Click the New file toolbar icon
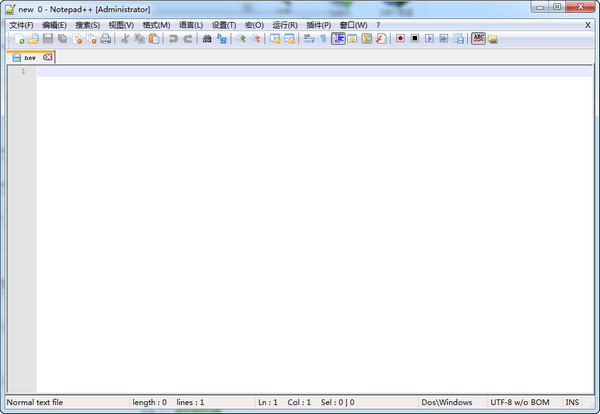 19,39
